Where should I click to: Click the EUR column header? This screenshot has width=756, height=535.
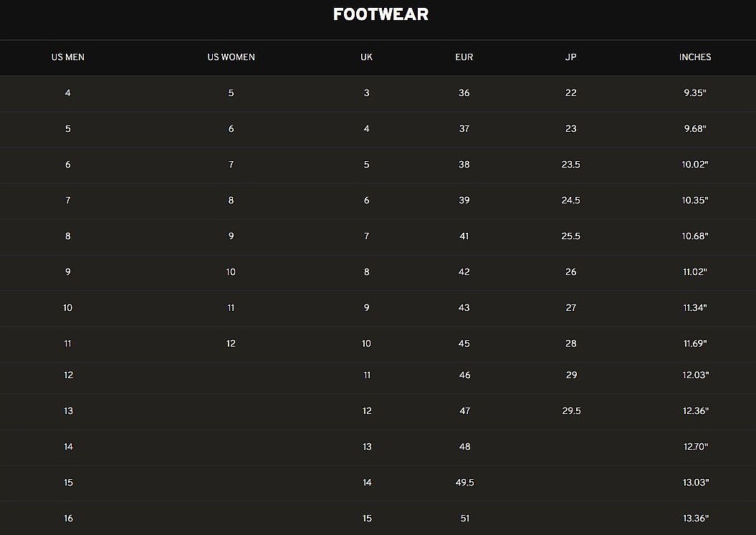click(x=464, y=57)
